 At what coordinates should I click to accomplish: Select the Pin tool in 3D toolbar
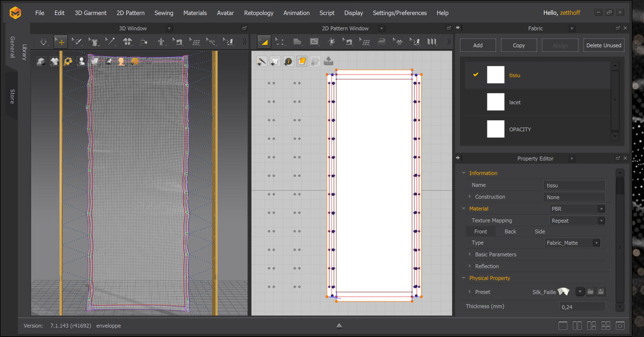point(111,42)
